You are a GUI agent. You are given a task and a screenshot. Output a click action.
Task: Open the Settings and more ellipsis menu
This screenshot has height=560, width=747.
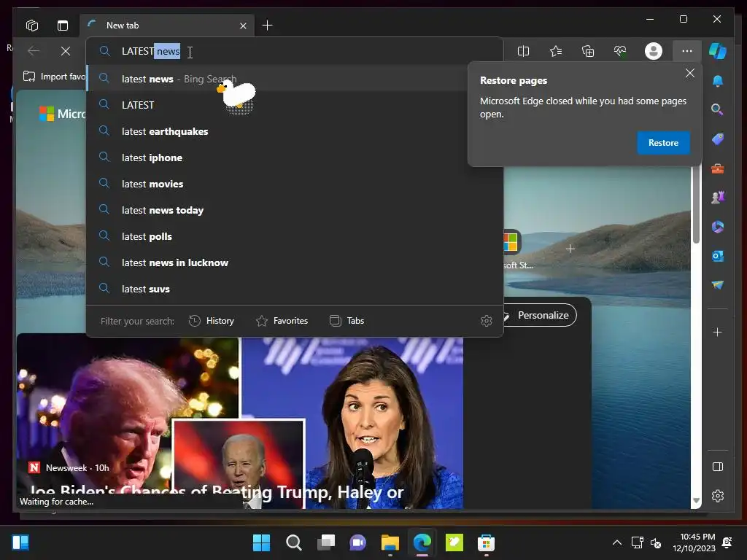click(686, 51)
